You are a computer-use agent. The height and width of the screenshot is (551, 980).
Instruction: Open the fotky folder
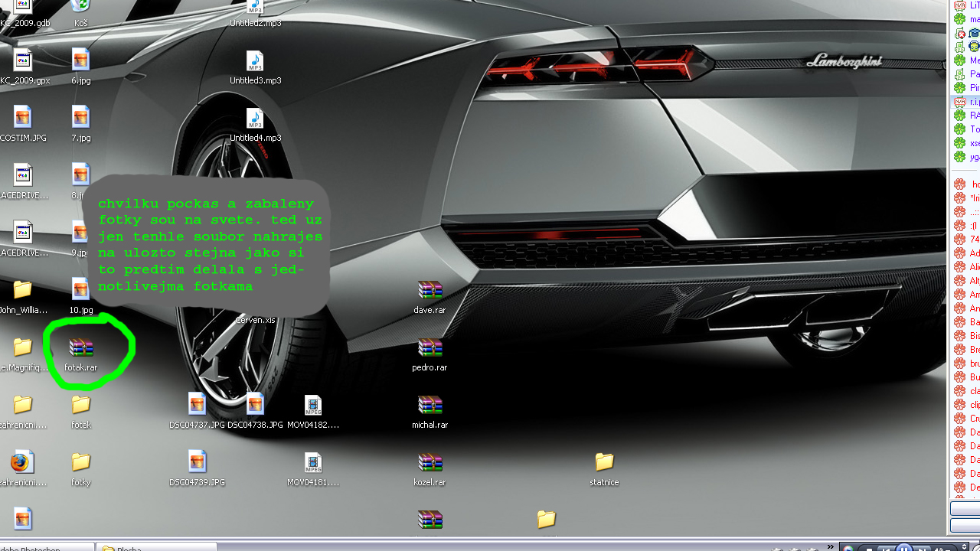[80, 463]
